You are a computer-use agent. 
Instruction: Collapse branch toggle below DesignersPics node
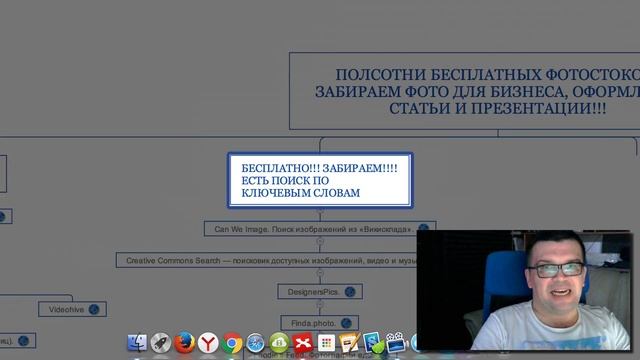(x=320, y=304)
